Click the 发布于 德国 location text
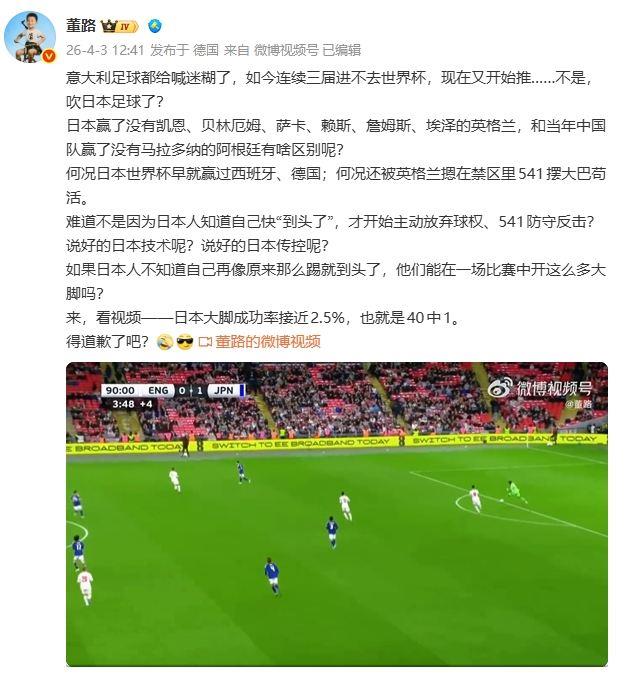 click(x=184, y=50)
